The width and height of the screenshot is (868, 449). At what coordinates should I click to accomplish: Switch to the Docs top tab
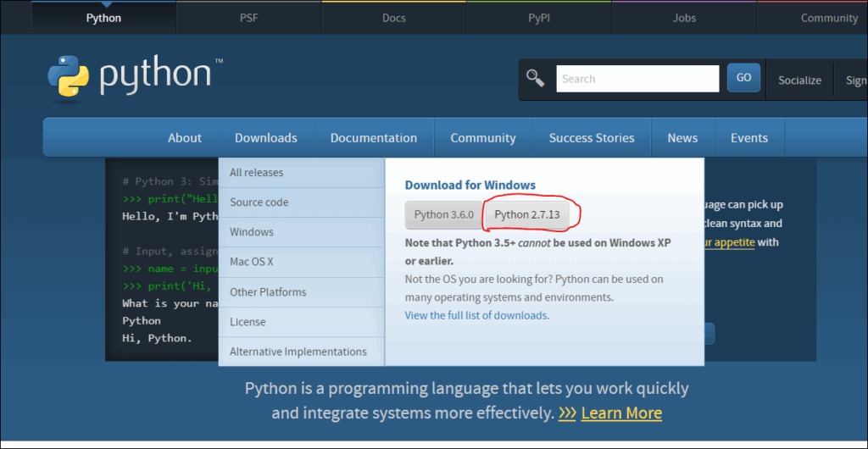click(x=393, y=18)
